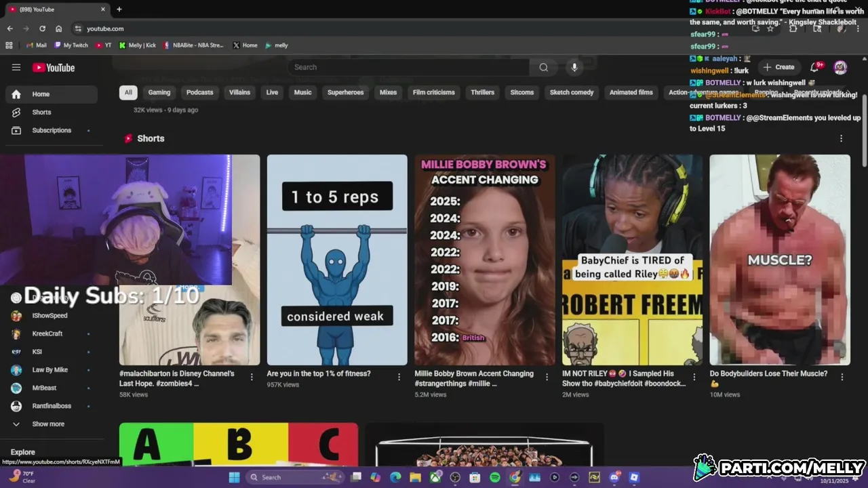The height and width of the screenshot is (488, 868).
Task: Go back with browser back arrow
Action: [9, 28]
